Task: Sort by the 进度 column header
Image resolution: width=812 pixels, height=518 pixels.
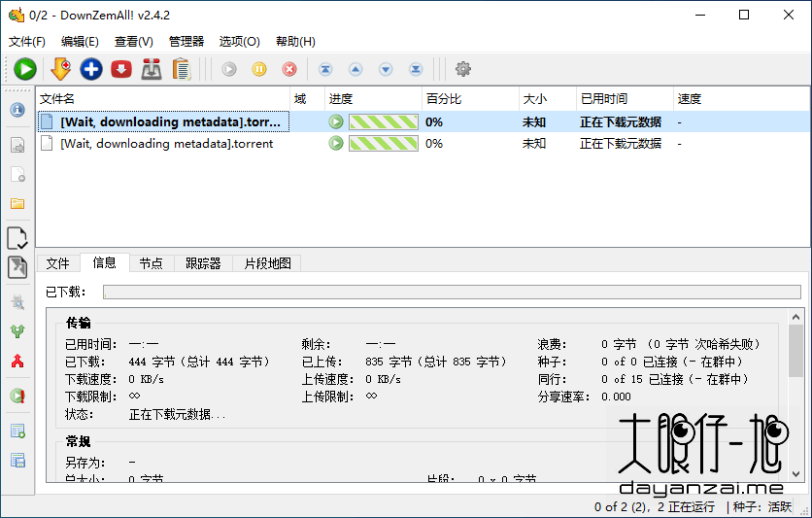Action: (x=373, y=98)
